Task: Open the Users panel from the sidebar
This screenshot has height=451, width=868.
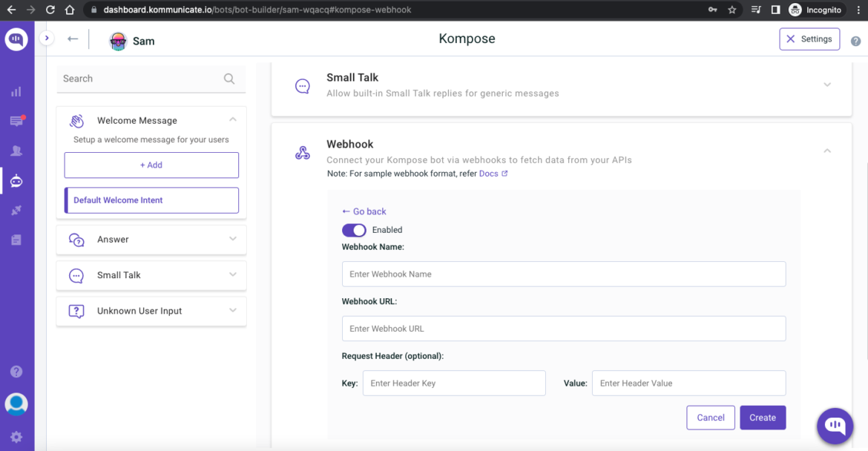Action: point(16,151)
